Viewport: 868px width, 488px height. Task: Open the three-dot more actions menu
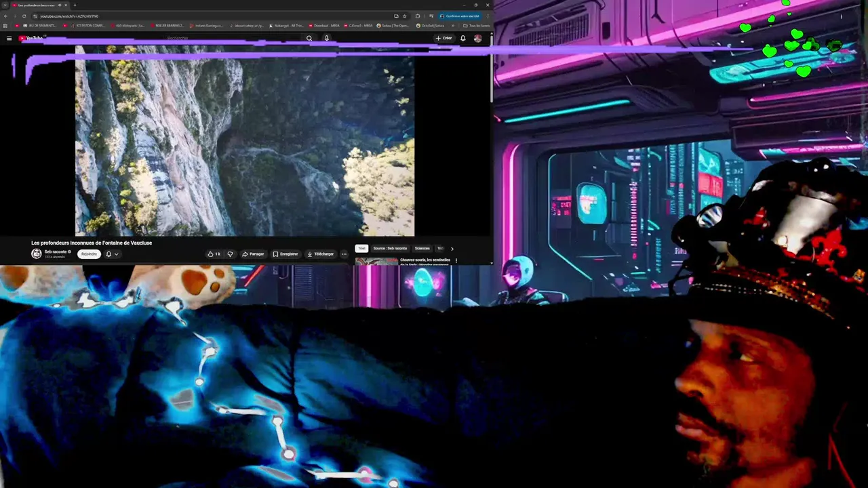pos(344,254)
